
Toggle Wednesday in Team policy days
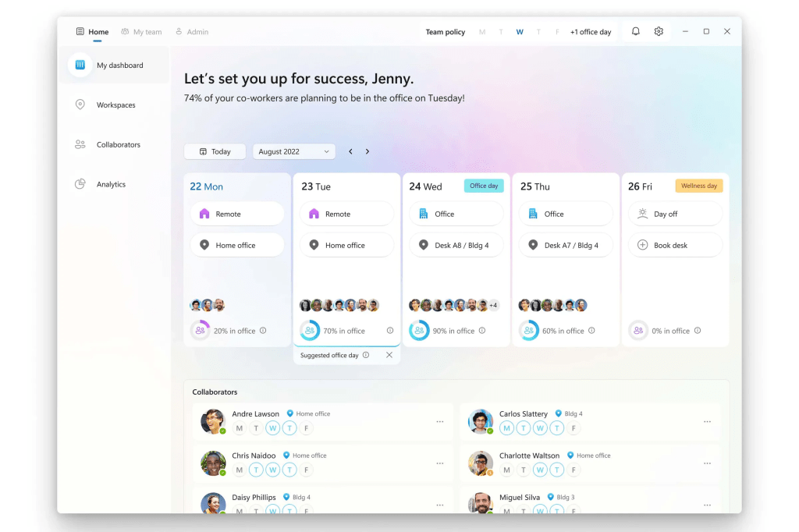pyautogui.click(x=520, y=32)
